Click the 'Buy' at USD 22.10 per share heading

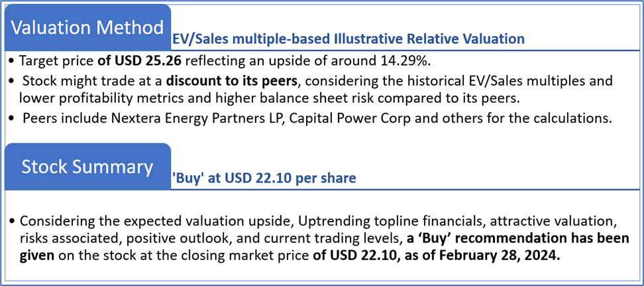coord(264,178)
